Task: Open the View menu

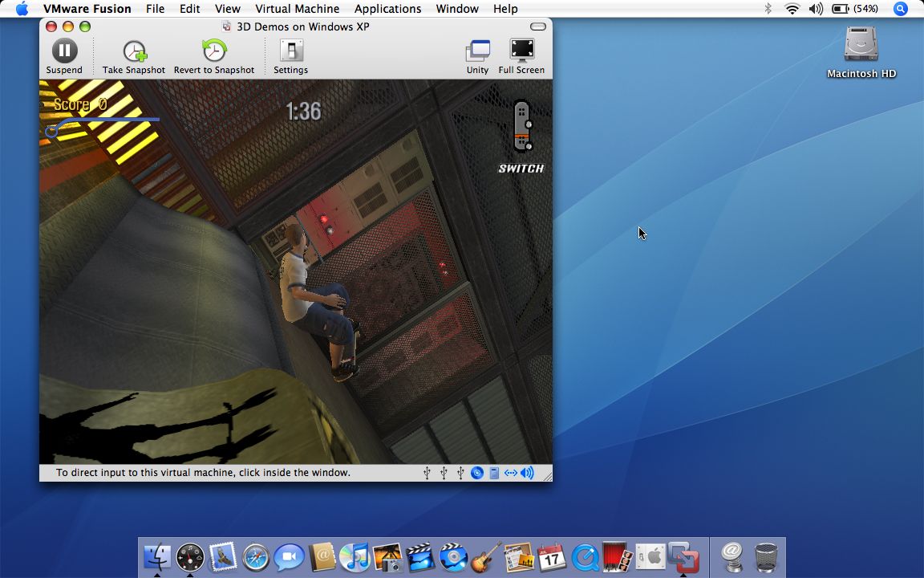Action: pyautogui.click(x=228, y=9)
